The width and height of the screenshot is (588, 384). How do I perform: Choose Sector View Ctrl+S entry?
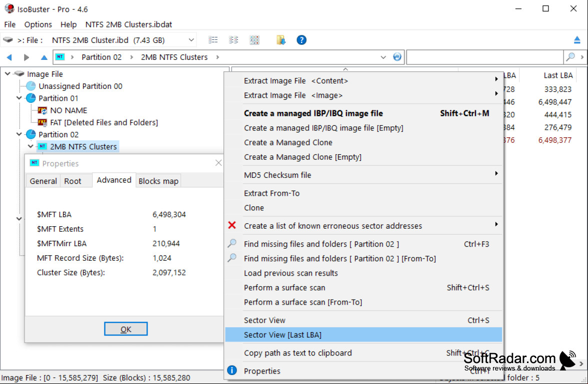click(x=363, y=320)
